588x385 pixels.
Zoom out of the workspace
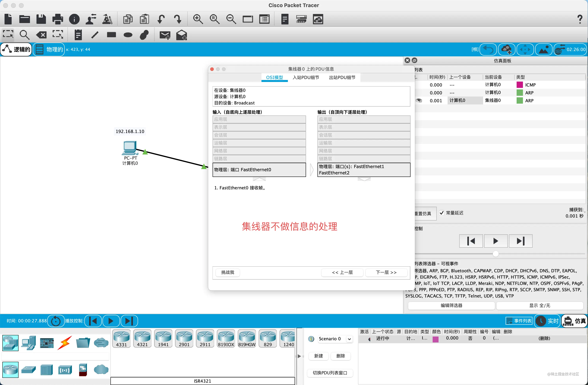tap(231, 19)
